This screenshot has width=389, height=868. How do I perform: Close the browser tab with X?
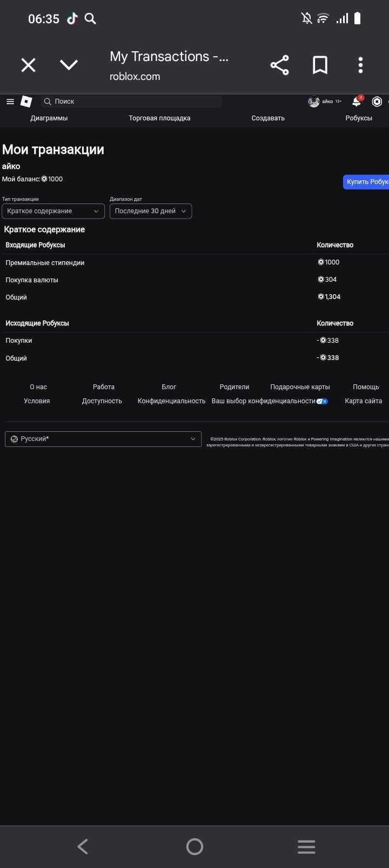point(28,65)
